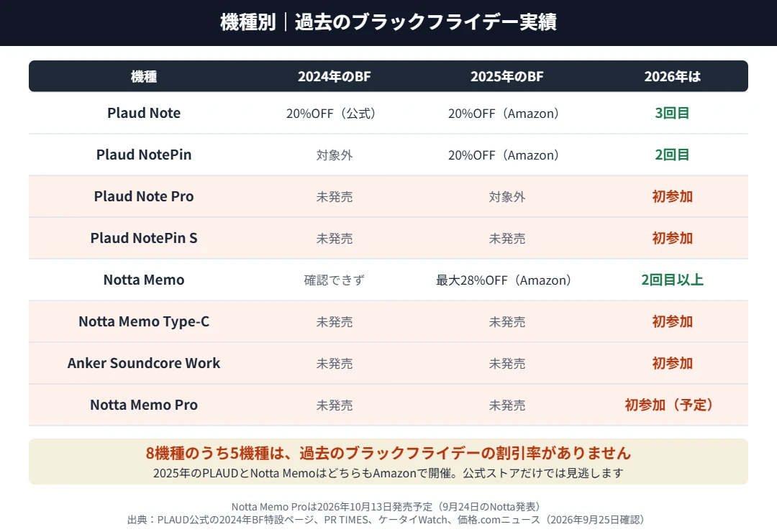Viewport: 777px width, 532px height.
Task: Click the red 8機種のうち5機種は summary headline
Action: 388,453
